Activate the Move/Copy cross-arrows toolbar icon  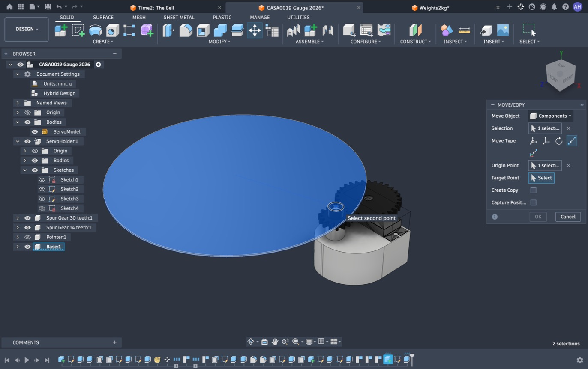255,30
